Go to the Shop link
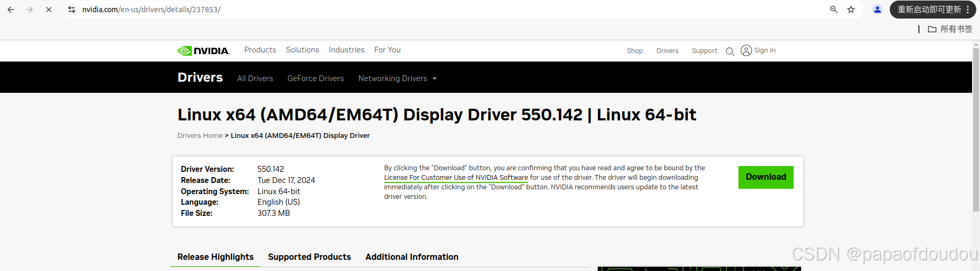This screenshot has height=271, width=980. point(635,51)
